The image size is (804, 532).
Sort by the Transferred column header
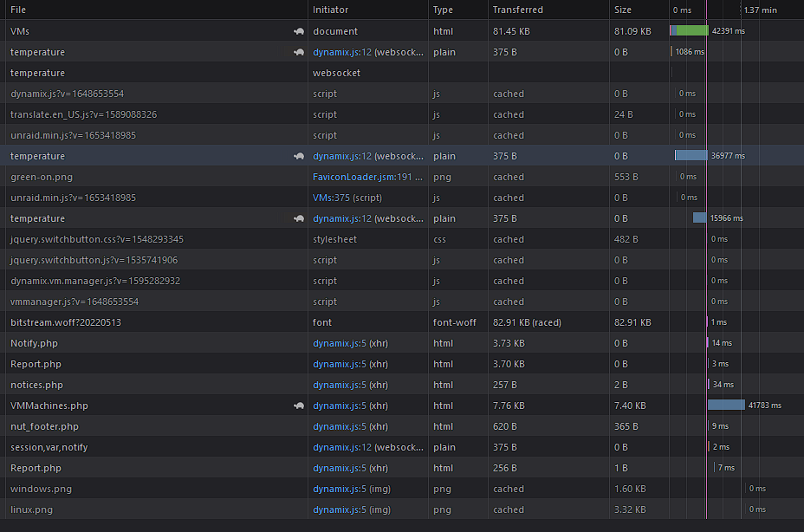pyautogui.click(x=518, y=10)
